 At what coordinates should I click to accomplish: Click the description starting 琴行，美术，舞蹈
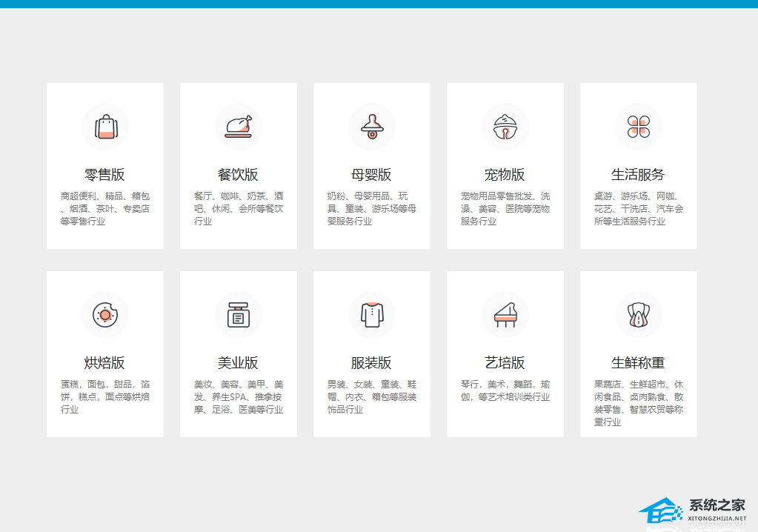coord(505,390)
